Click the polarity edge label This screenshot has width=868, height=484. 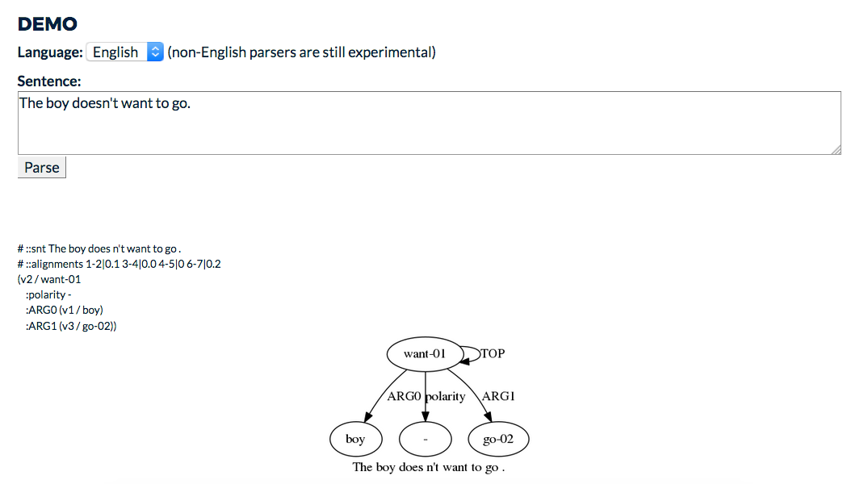[x=446, y=397]
